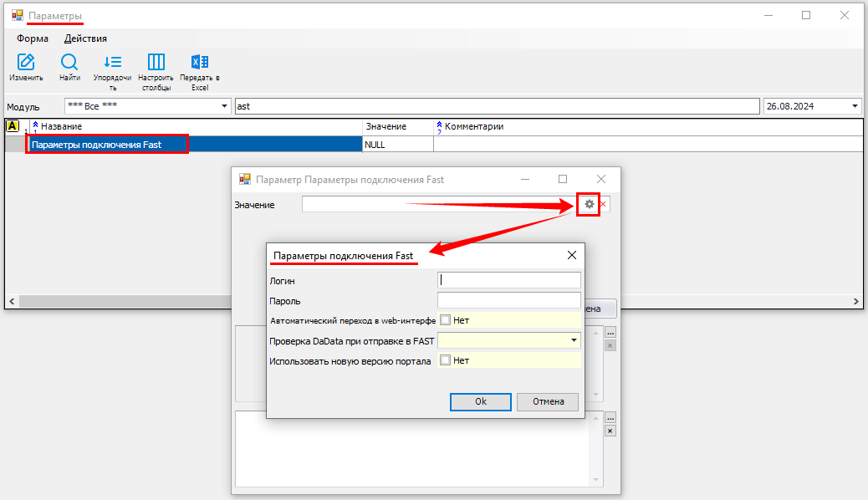This screenshot has width=868, height=500.
Task: Click the red X clear value icon
Action: tap(603, 204)
